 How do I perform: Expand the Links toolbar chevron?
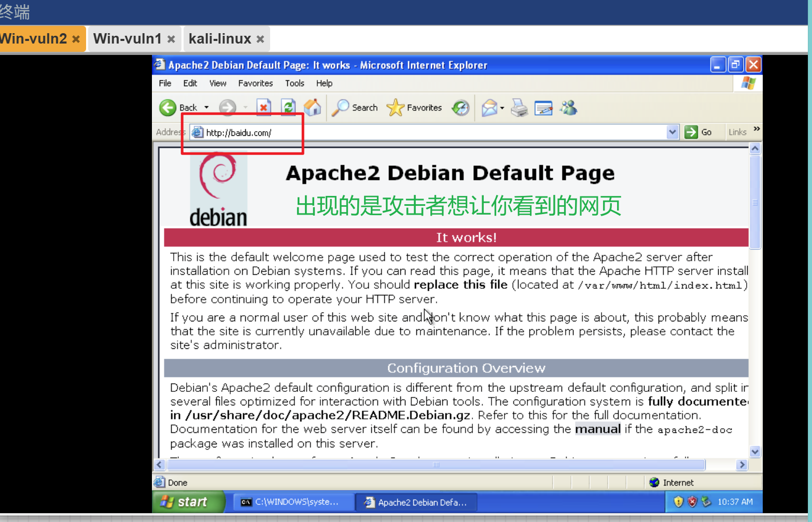click(757, 129)
